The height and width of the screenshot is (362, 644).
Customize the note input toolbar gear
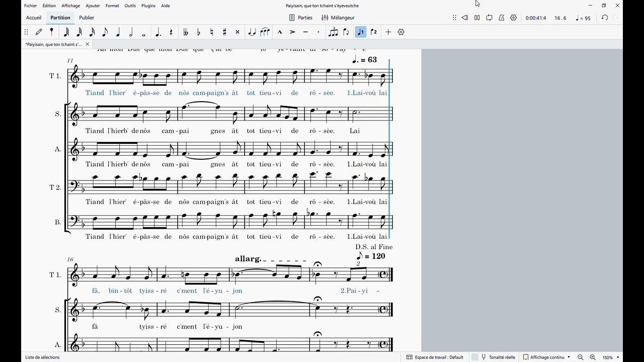401,32
